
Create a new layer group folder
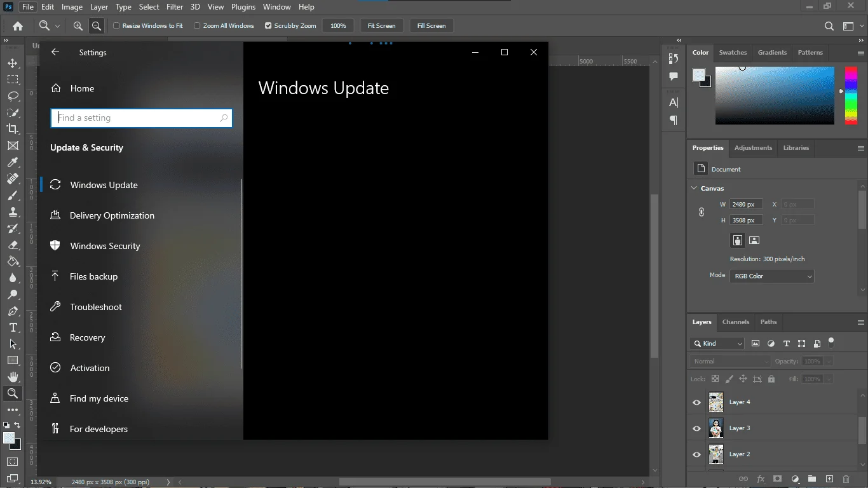coord(812,478)
